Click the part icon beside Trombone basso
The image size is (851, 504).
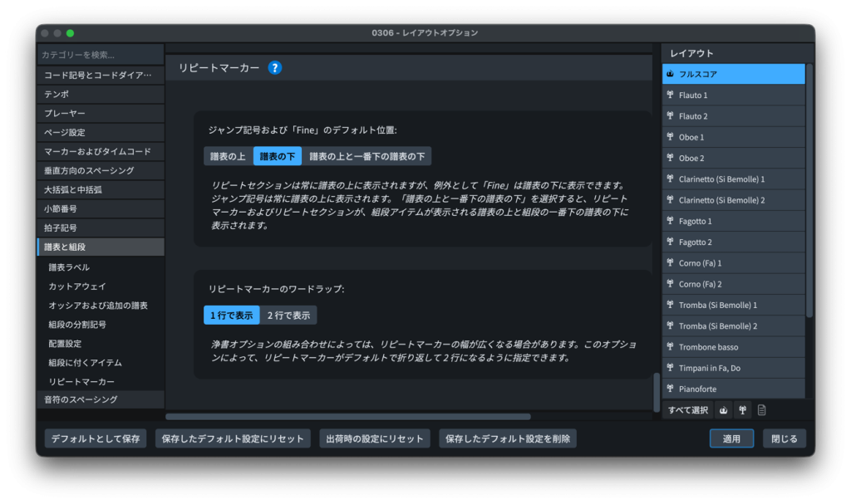pyautogui.click(x=670, y=347)
